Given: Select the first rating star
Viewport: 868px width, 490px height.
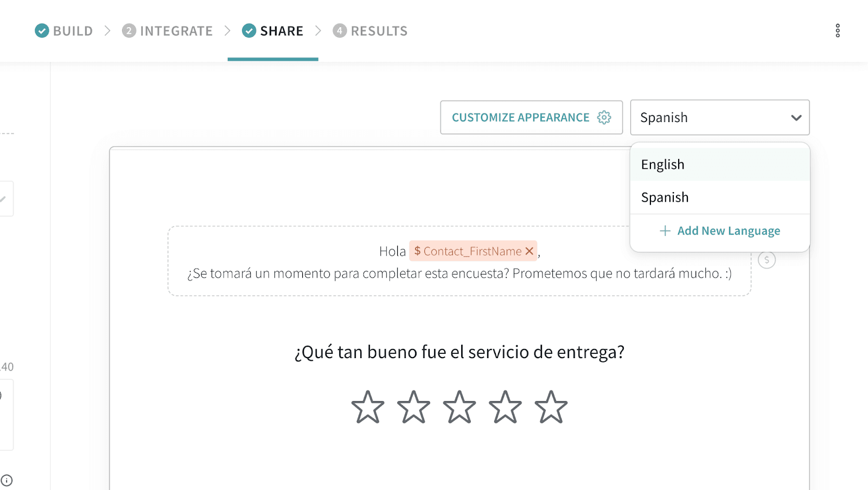Looking at the screenshot, I should pyautogui.click(x=368, y=407).
